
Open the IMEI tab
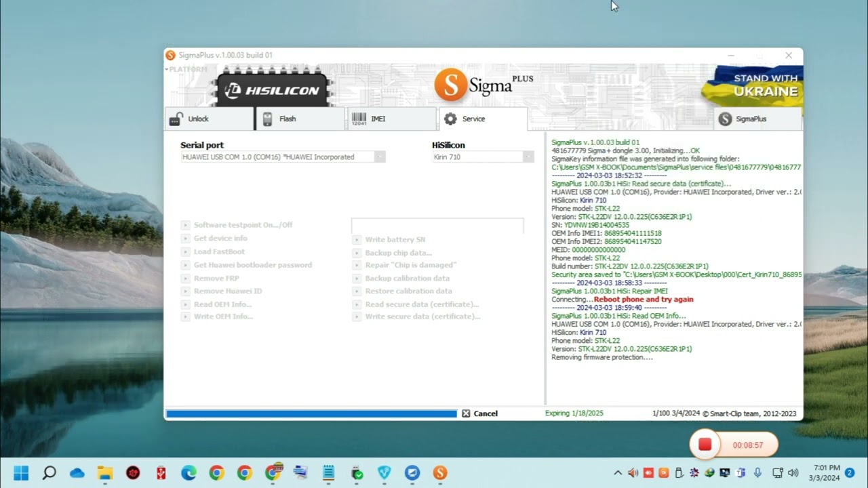pyautogui.click(x=391, y=119)
